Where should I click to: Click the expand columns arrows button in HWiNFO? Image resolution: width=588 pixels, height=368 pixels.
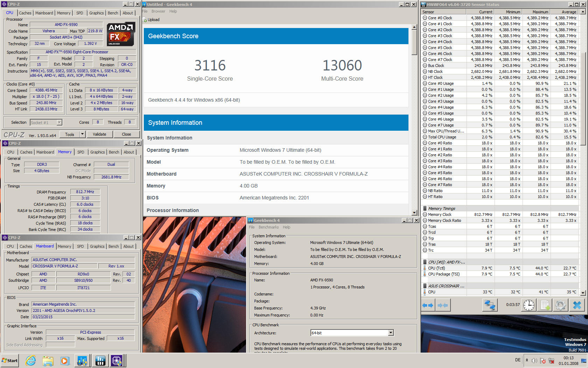428,305
